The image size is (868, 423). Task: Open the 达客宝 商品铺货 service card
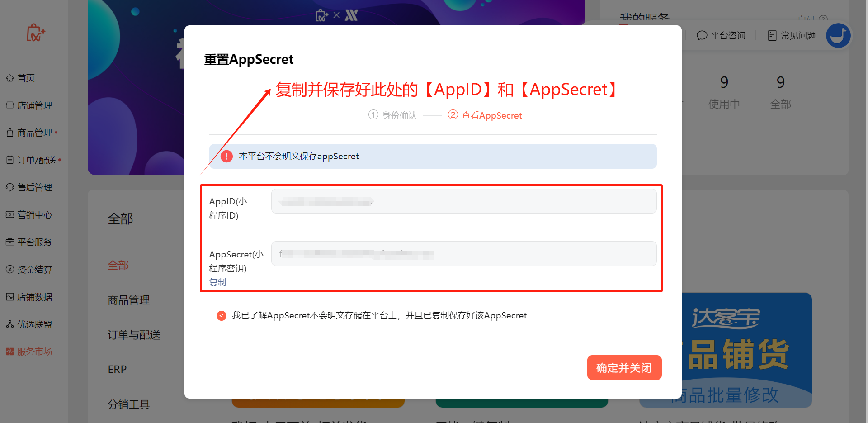pyautogui.click(x=747, y=349)
